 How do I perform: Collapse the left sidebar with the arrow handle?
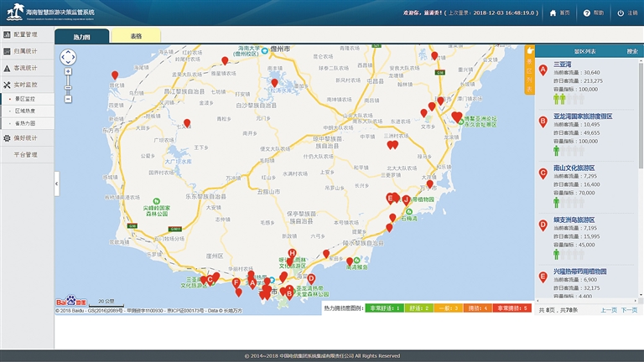56,183
